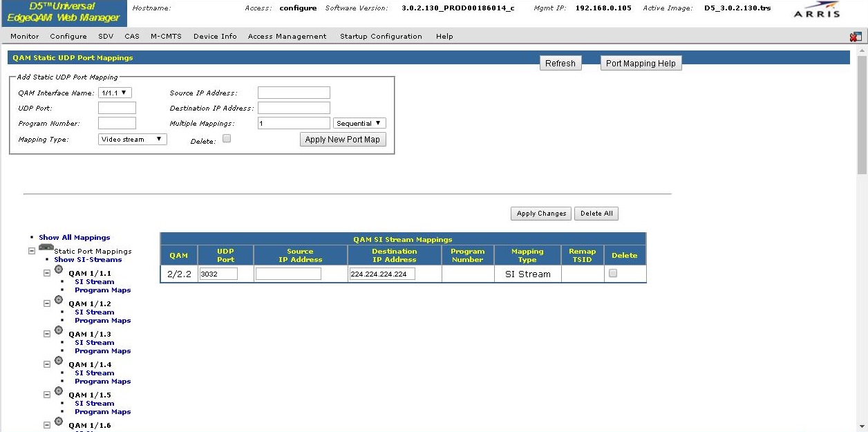Viewport: 868px width, 432px height.
Task: Toggle the Delete checkbox in Add Mapping form
Action: pos(227,139)
